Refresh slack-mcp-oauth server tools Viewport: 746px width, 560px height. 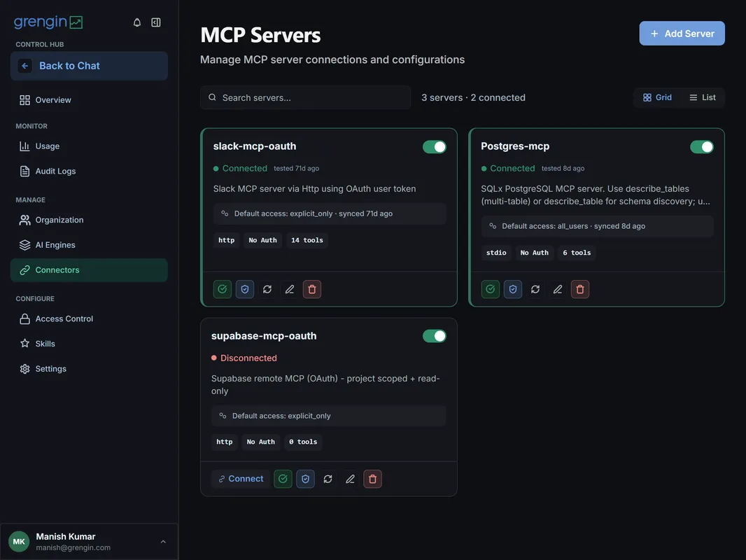267,289
